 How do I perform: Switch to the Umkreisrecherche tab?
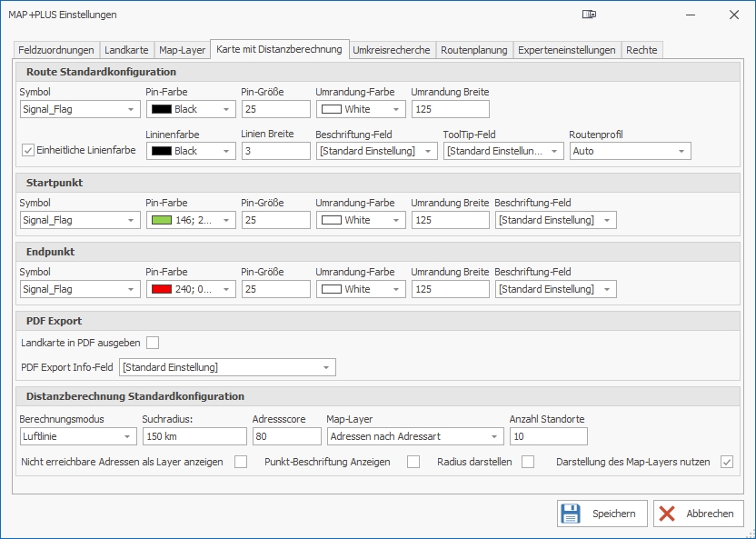pos(391,50)
